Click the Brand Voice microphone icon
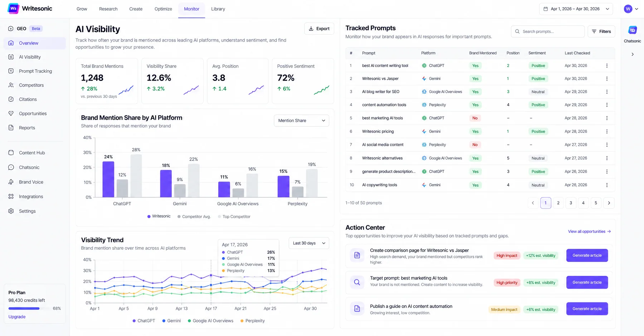This screenshot has height=336, width=644. point(11,182)
